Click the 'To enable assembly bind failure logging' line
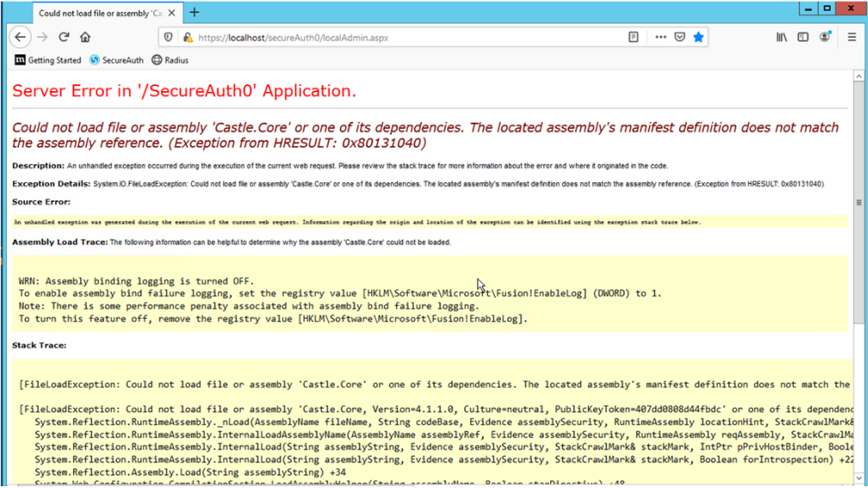This screenshot has height=488, width=868. (340, 293)
